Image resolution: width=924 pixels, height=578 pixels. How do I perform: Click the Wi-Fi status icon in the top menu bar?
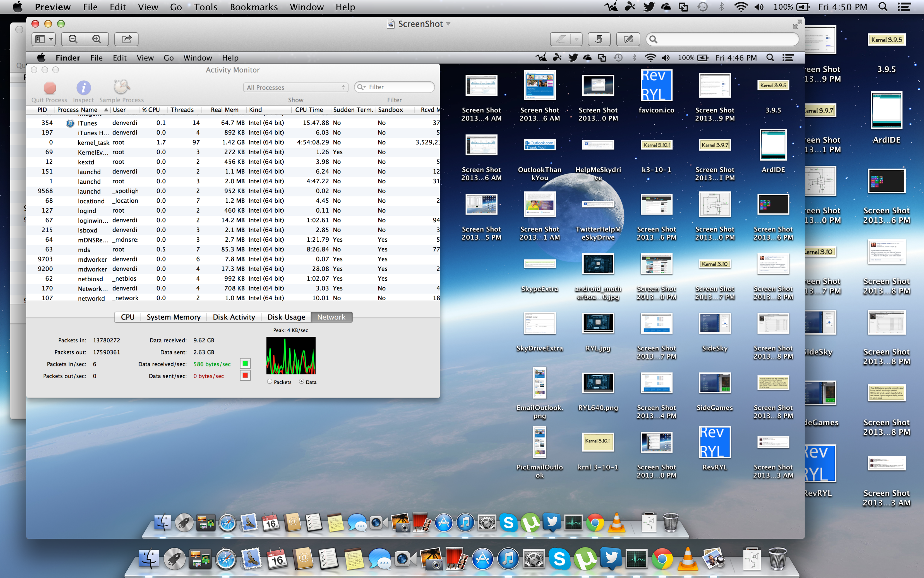point(741,7)
